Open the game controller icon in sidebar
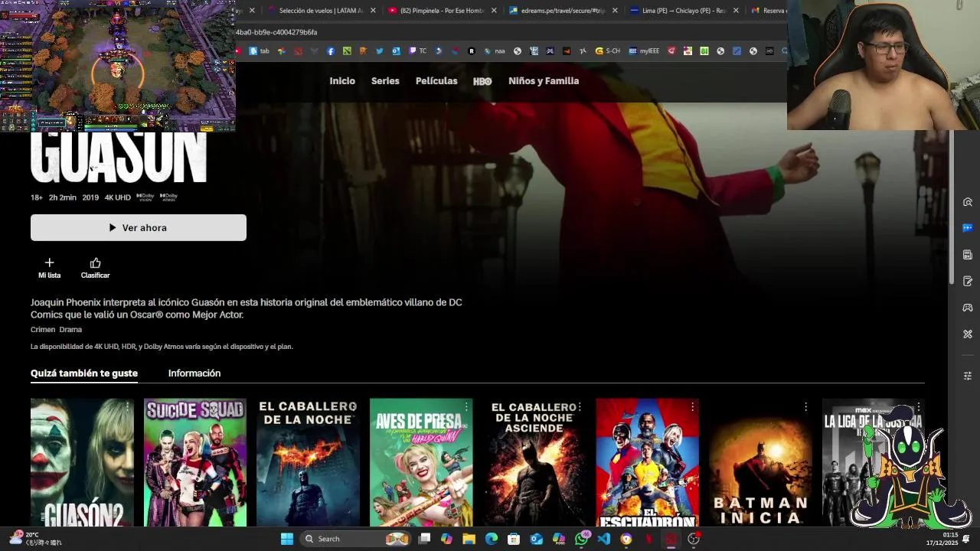Viewport: 980px width, 551px height. (968, 308)
